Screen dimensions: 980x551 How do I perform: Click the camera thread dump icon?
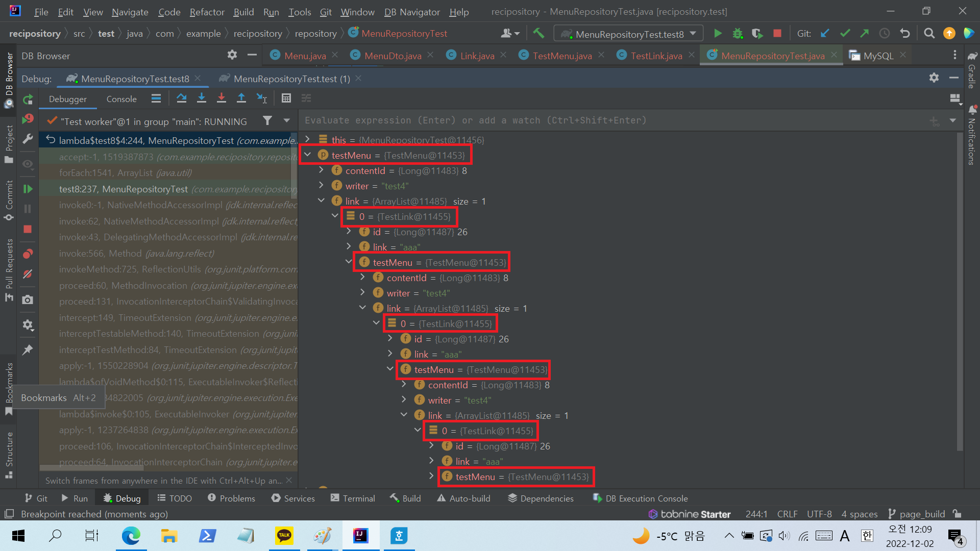tap(28, 299)
